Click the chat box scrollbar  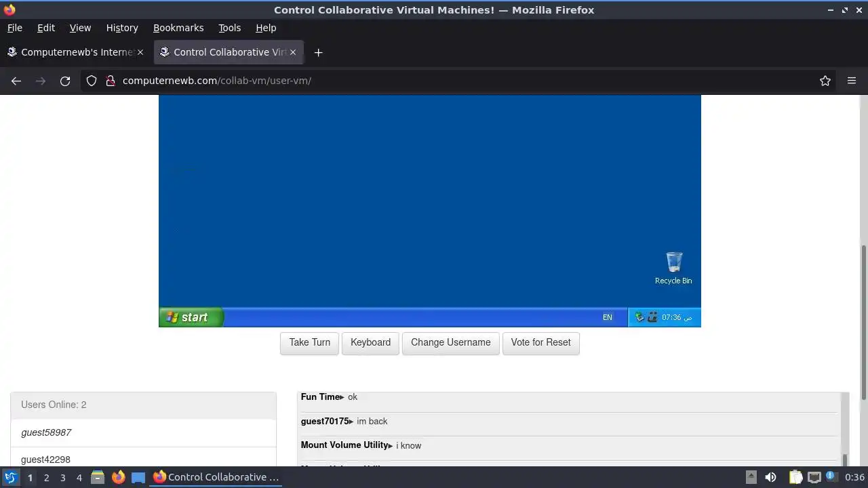click(844, 460)
